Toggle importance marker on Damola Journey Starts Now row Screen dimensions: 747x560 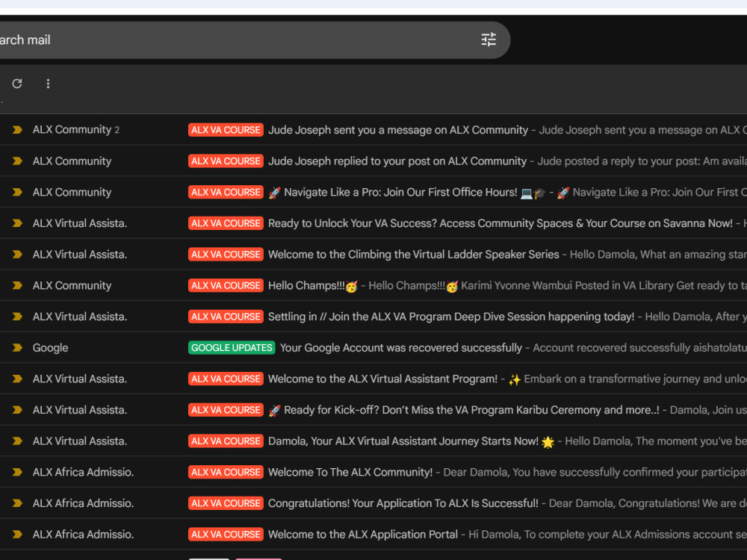click(x=18, y=441)
